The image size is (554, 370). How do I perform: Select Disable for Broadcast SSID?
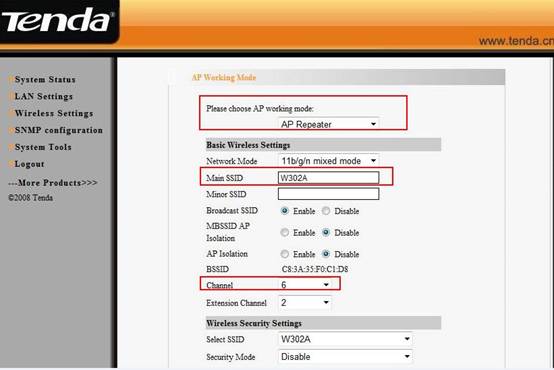[326, 211]
